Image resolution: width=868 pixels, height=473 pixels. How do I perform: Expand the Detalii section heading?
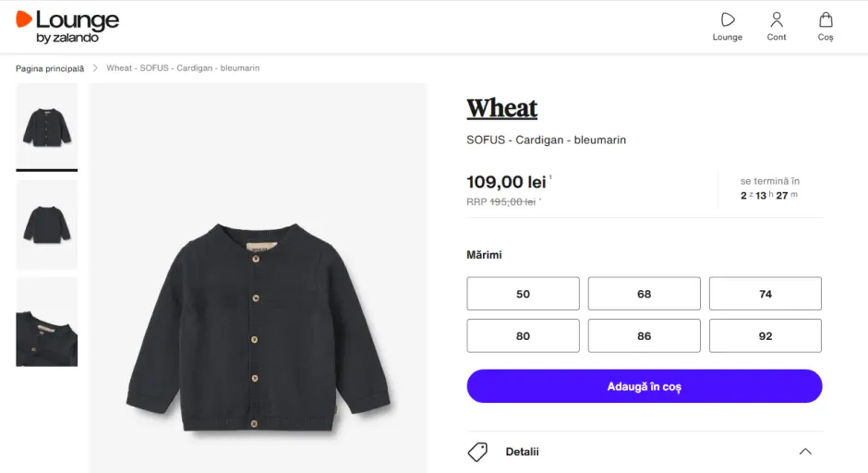coord(523,452)
